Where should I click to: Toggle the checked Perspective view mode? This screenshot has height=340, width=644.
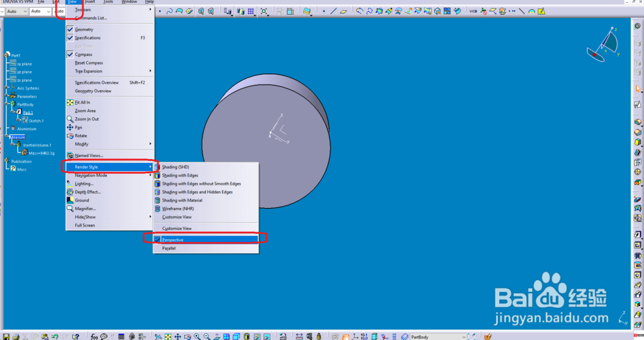(x=206, y=240)
